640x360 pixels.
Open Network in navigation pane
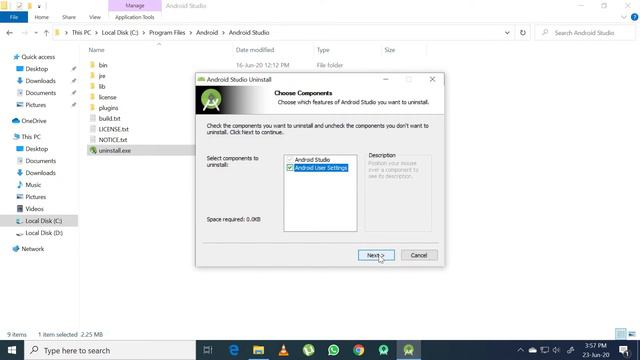[33, 249]
